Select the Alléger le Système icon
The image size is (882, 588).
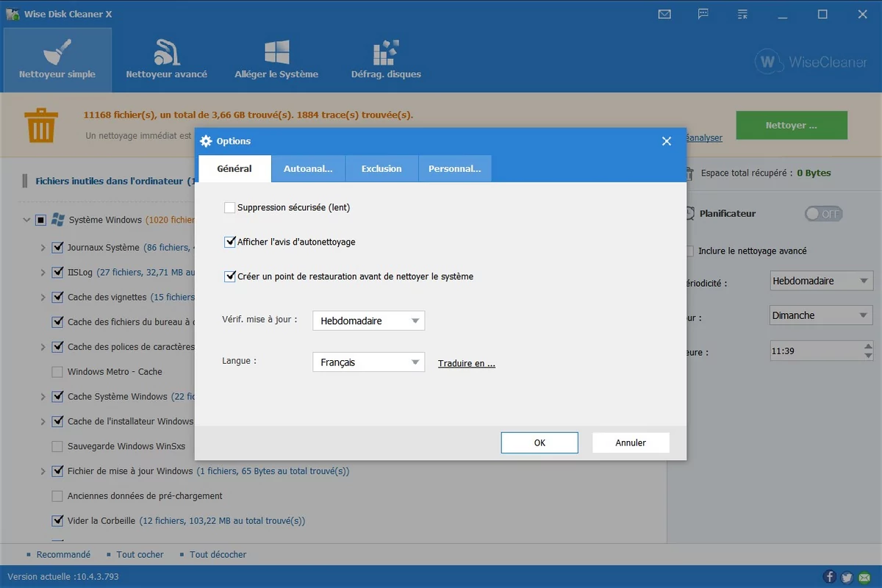[x=276, y=53]
